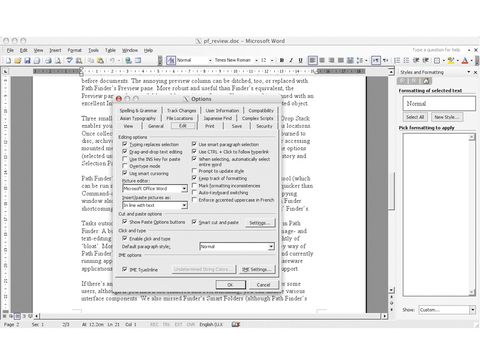The width and height of the screenshot is (480, 360).
Task: Open the Font Color dropdown arrow
Action: tap(471, 60)
